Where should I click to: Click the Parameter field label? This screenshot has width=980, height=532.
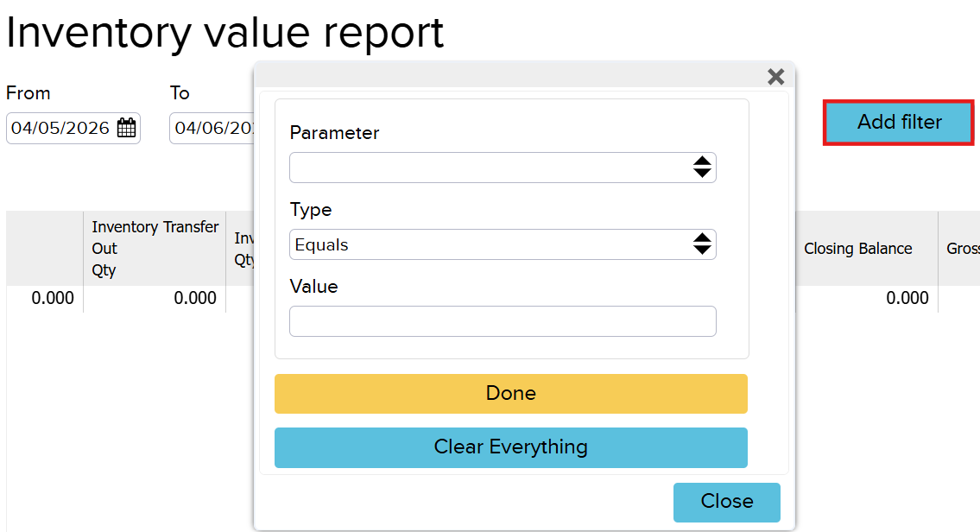(x=334, y=133)
